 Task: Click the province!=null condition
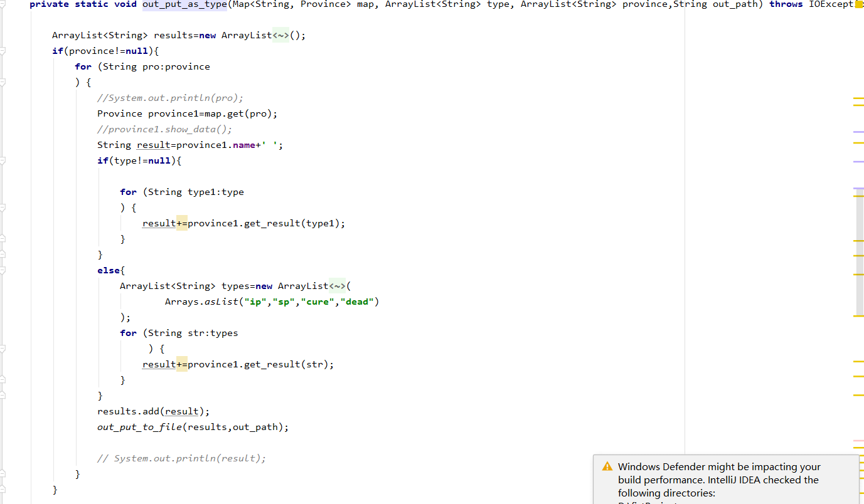point(109,51)
